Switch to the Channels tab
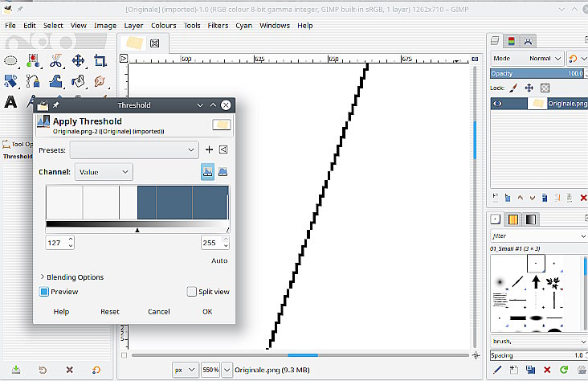 [x=511, y=41]
